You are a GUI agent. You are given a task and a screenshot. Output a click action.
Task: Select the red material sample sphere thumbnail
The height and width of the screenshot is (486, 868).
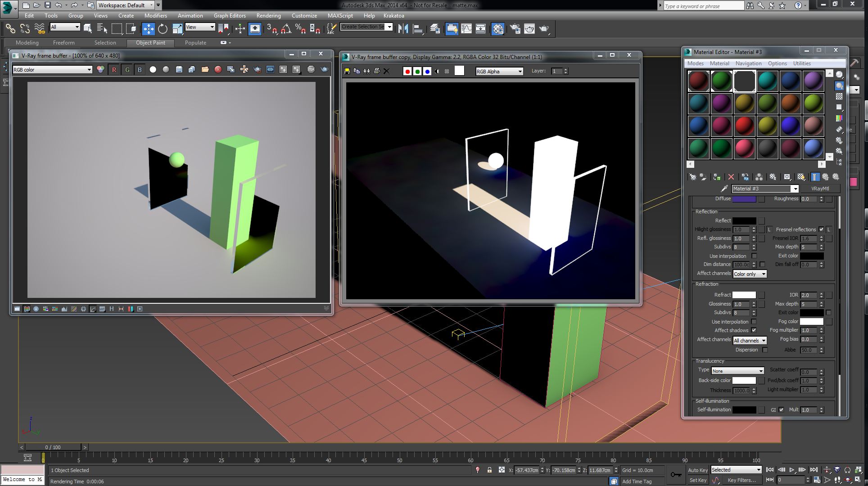745,126
